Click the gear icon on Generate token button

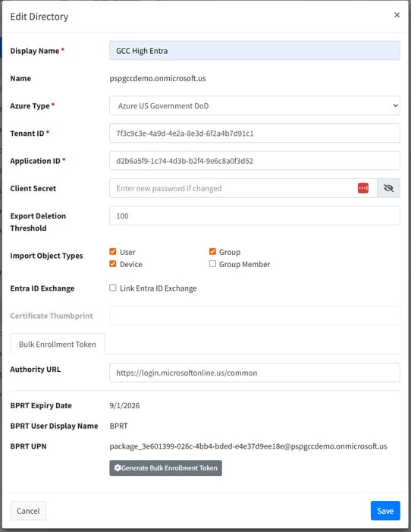point(118,468)
